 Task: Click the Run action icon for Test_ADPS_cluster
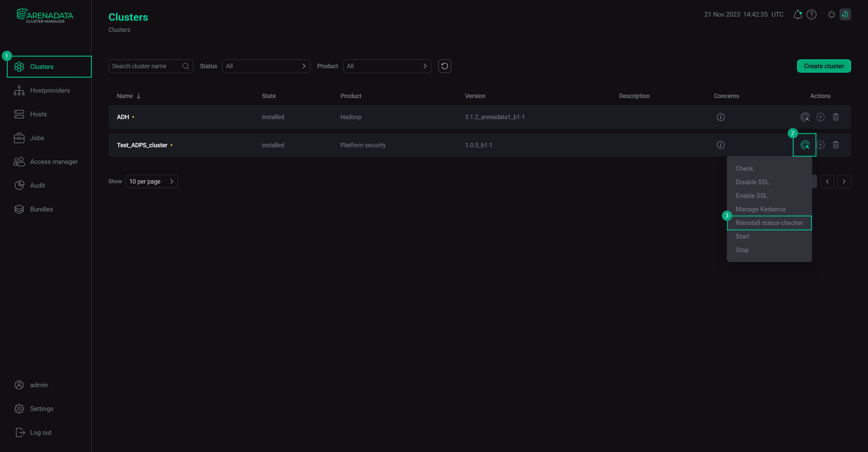805,145
